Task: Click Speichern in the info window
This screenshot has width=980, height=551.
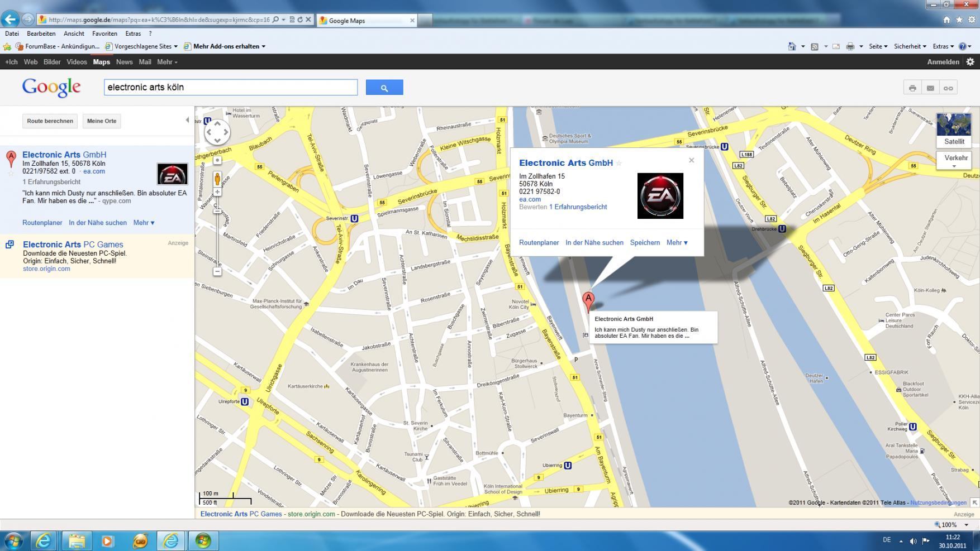Action: [645, 243]
